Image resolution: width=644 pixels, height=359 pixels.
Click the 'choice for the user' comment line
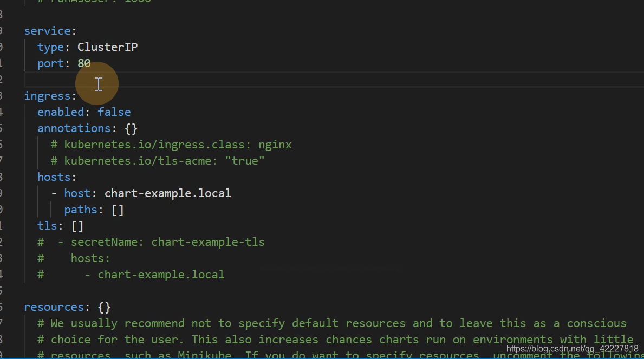click(x=335, y=340)
